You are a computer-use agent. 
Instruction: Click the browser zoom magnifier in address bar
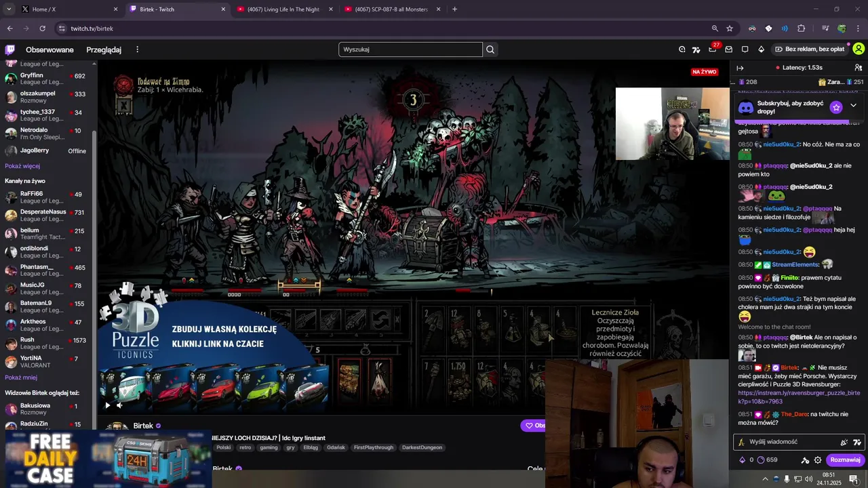(715, 28)
